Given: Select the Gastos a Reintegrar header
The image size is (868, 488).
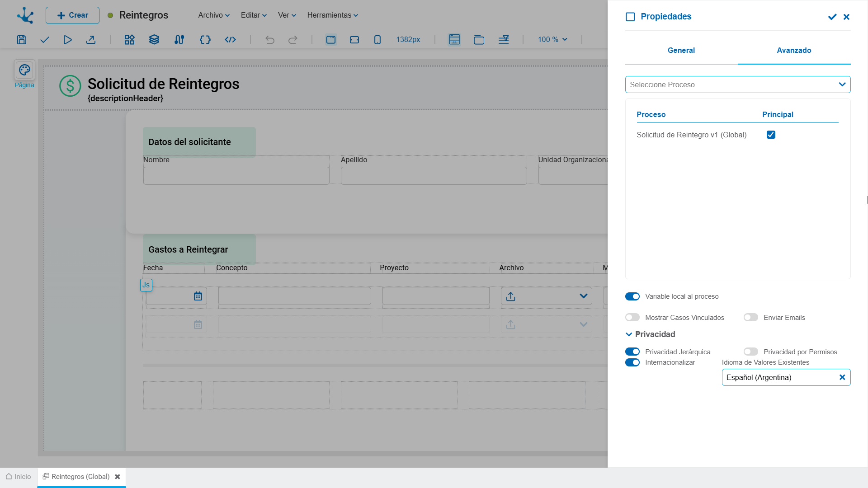Looking at the screenshot, I should 199,249.
